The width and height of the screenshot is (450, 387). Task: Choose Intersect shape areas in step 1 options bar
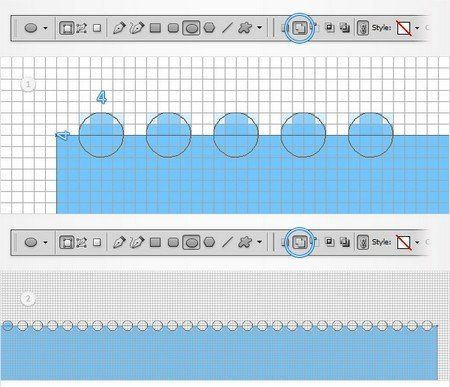click(330, 28)
